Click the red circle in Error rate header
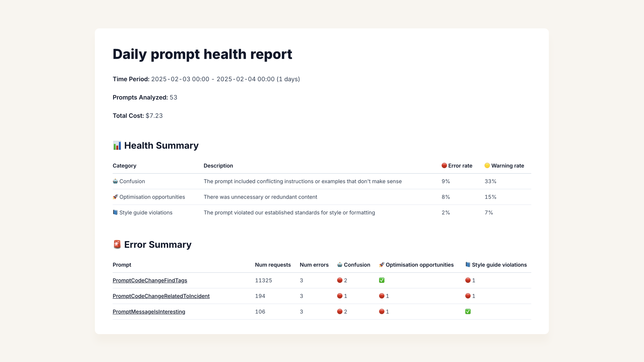Image resolution: width=644 pixels, height=362 pixels. [x=444, y=165]
